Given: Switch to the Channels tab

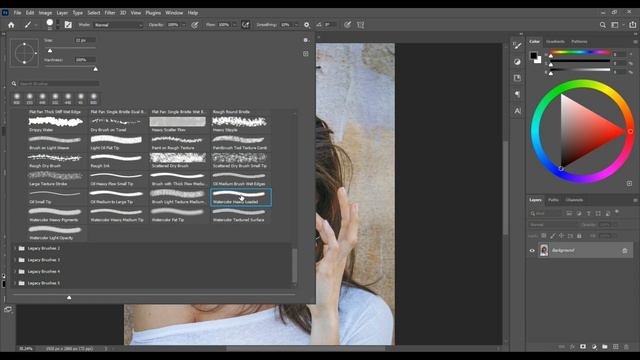Looking at the screenshot, I should tap(574, 200).
